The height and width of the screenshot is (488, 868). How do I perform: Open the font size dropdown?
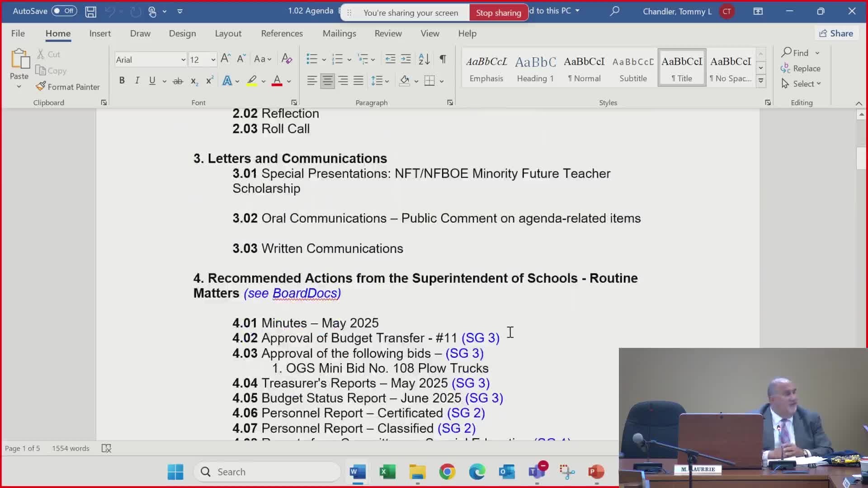[x=213, y=60]
